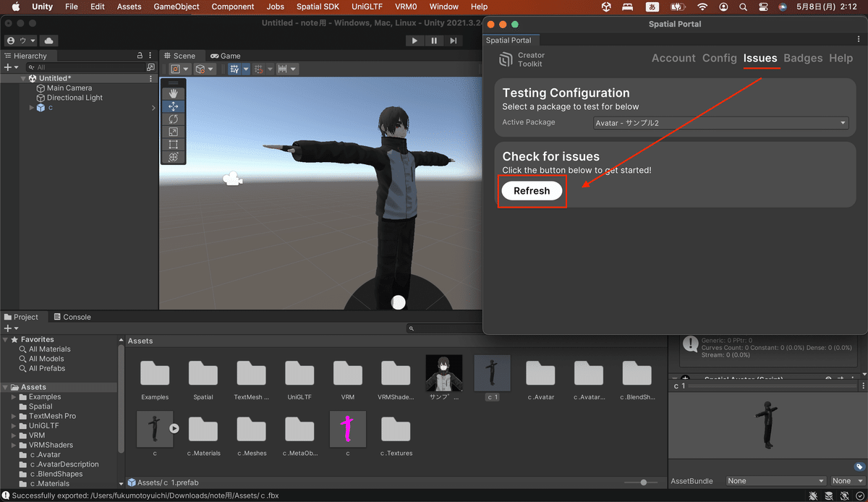Open AssetBundle name None dropdown
Viewport: 868px width, 502px height.
pos(776,481)
